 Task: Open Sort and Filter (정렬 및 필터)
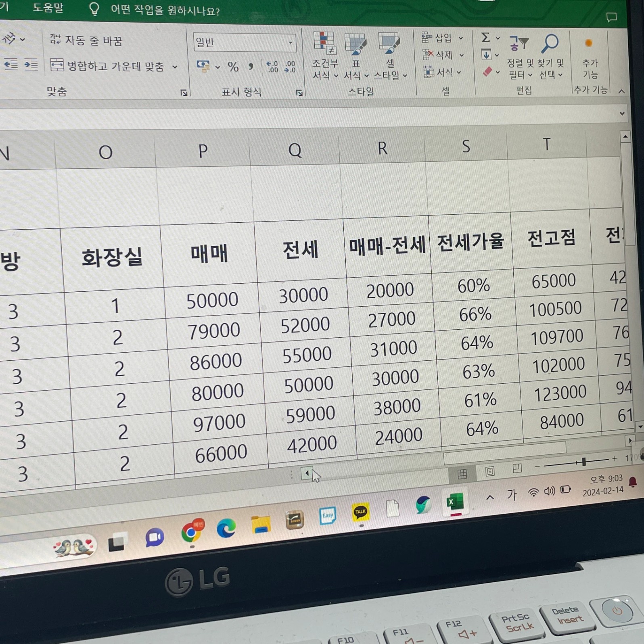pos(520,57)
